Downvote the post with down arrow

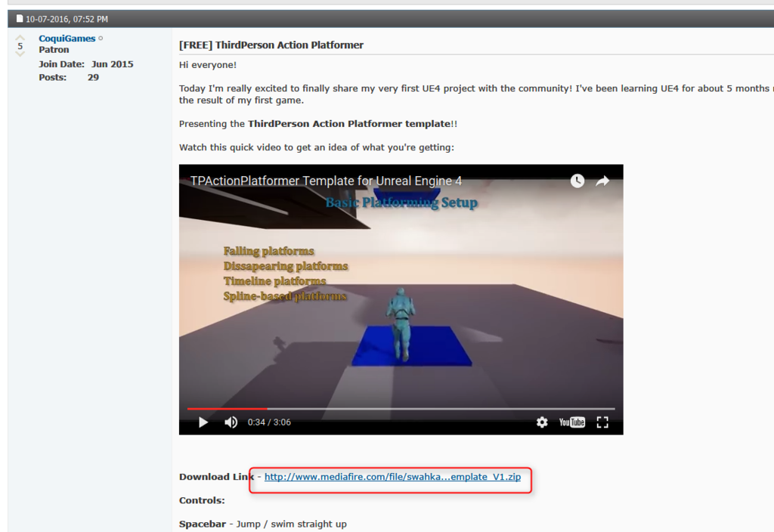tap(20, 54)
